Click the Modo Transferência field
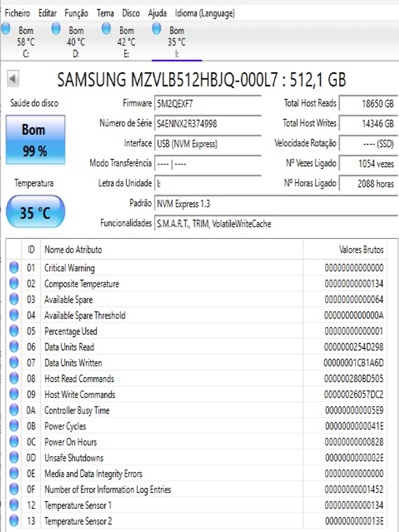 (x=208, y=163)
